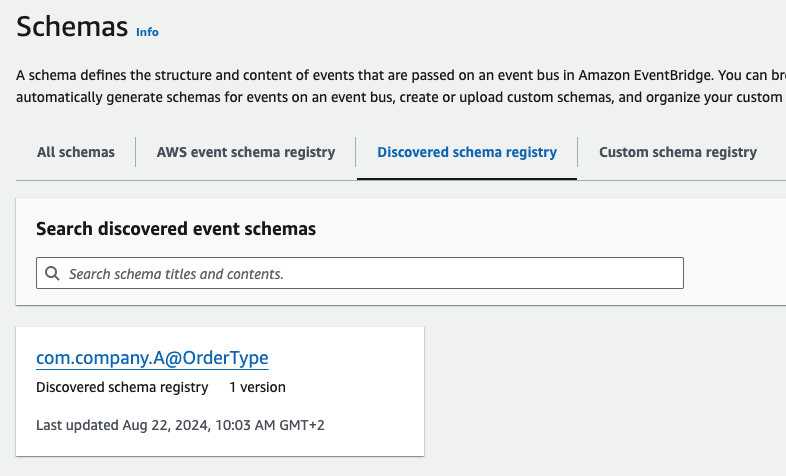Screen dimensions: 786x476
Task: Click the 'Search discovered event schemas' heading
Action: click(176, 228)
